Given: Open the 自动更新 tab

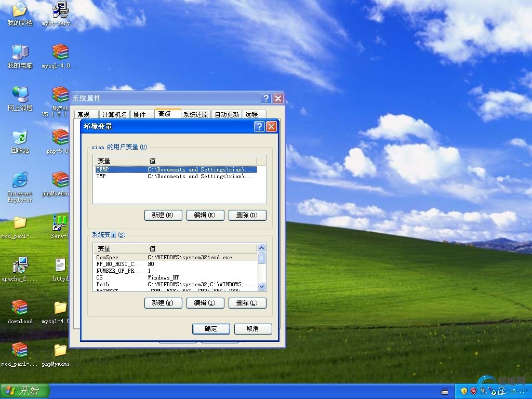Looking at the screenshot, I should (x=227, y=115).
